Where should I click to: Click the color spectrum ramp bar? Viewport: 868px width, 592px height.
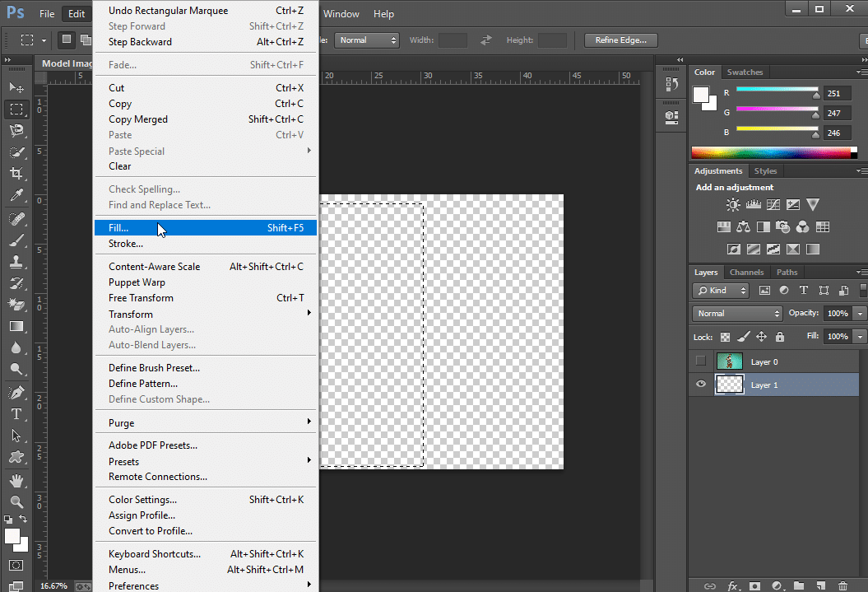[x=770, y=152]
